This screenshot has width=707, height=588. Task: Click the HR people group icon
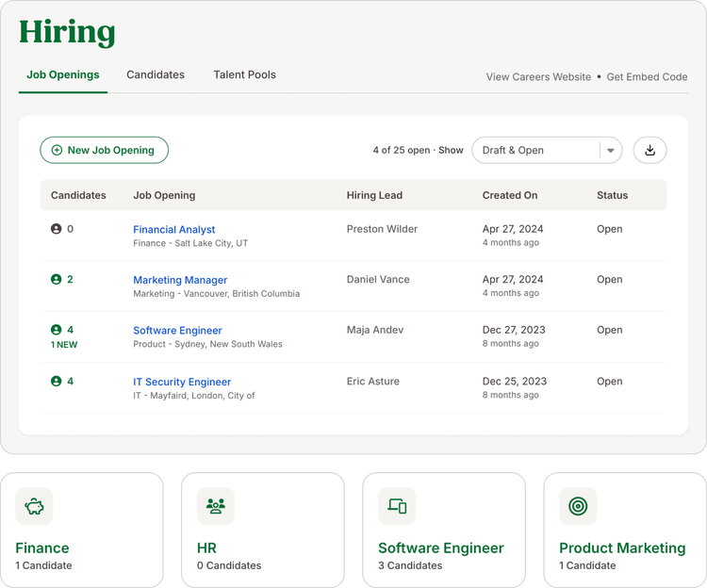pyautogui.click(x=216, y=506)
